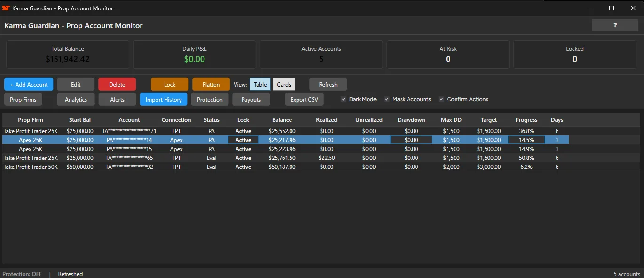Click the $50,000.00 start balance cell

click(80, 167)
